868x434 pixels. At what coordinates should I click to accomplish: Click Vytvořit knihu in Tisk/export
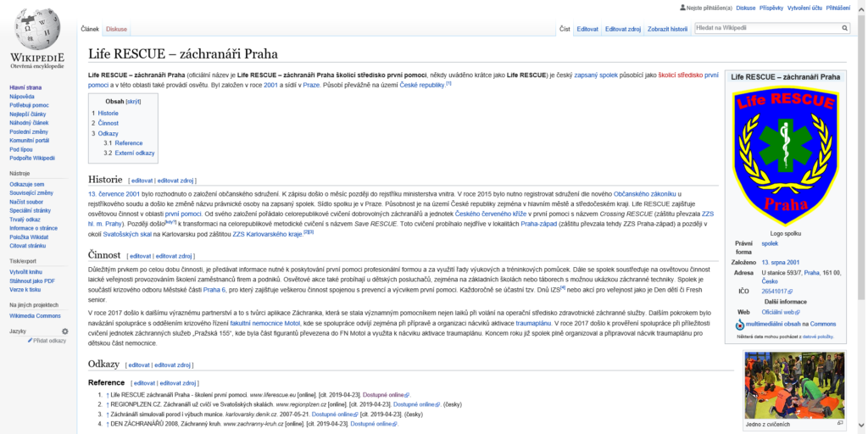(26, 272)
